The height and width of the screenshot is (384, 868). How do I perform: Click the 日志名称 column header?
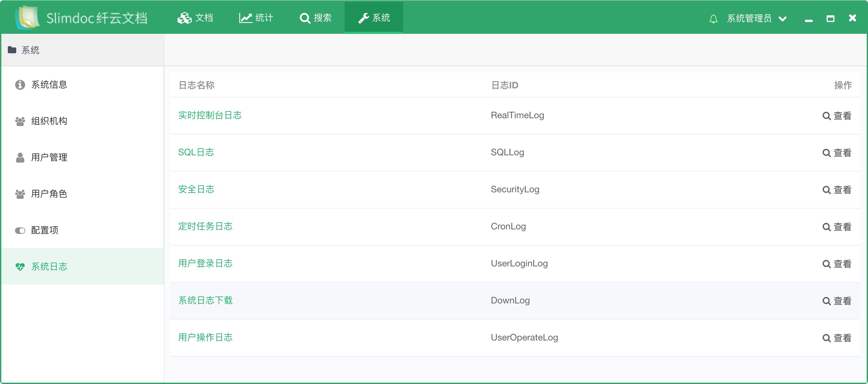click(x=196, y=85)
